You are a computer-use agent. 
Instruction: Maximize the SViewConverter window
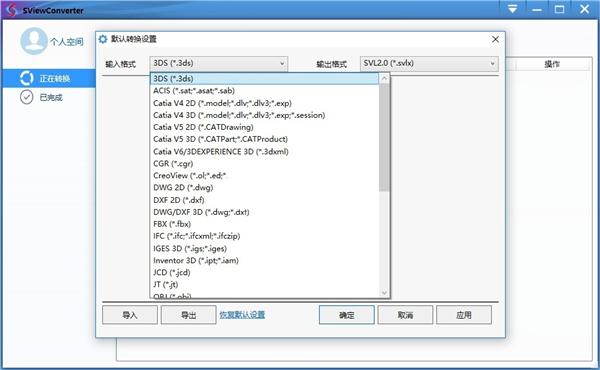point(559,9)
